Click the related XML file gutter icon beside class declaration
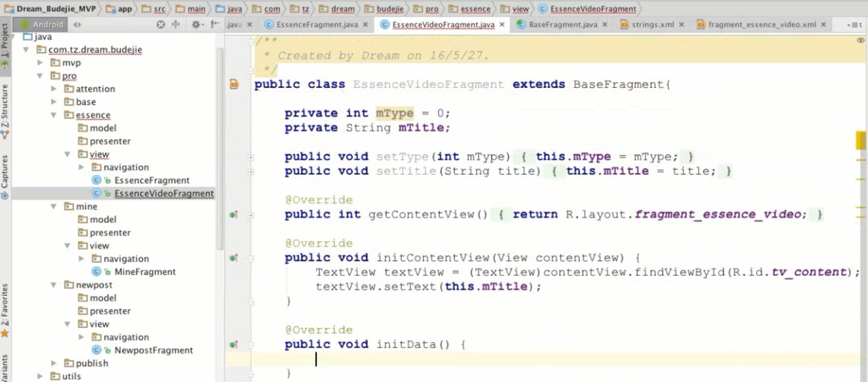 [x=234, y=85]
